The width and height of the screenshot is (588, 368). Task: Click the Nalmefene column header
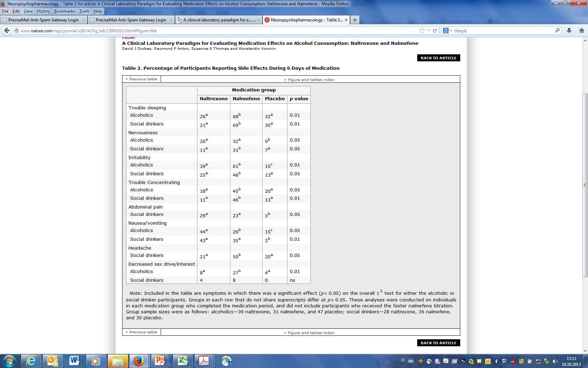coord(246,98)
